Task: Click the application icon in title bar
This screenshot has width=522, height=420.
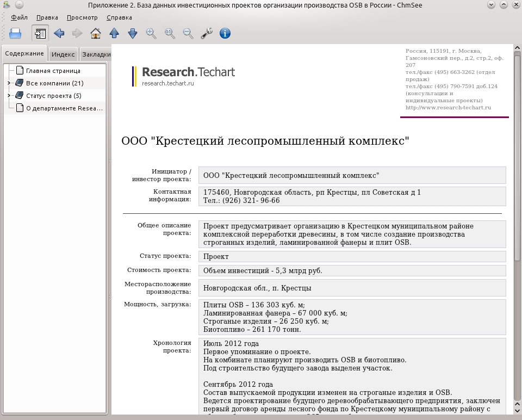Action: click(x=7, y=5)
